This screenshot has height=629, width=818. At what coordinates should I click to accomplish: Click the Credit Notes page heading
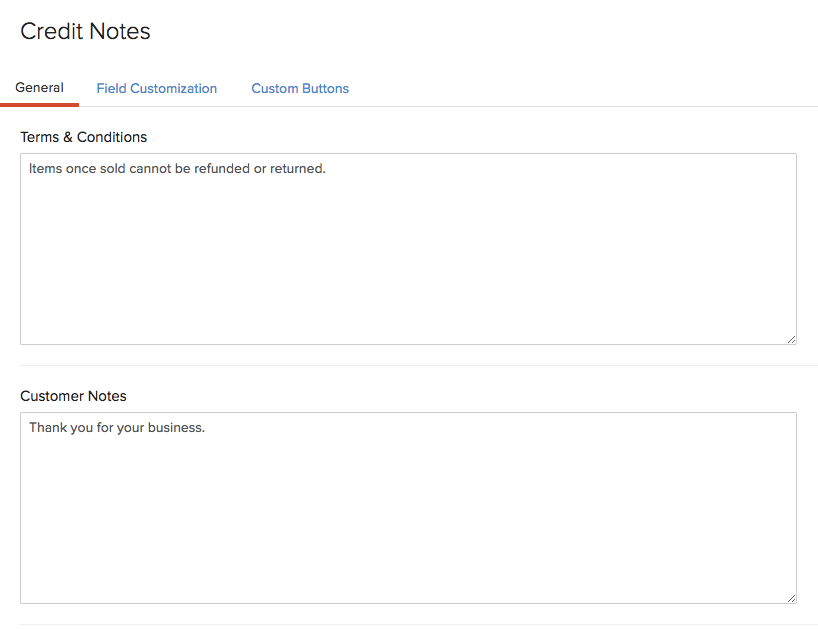coord(86,31)
